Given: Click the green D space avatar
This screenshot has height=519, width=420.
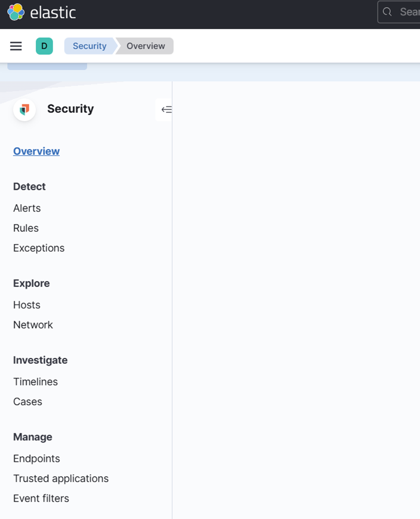Looking at the screenshot, I should tap(44, 46).
